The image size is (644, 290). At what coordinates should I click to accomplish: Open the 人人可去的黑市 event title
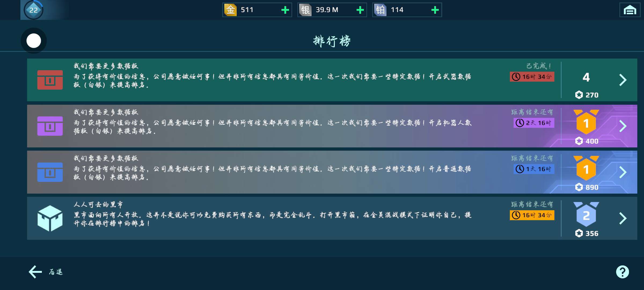[98, 205]
